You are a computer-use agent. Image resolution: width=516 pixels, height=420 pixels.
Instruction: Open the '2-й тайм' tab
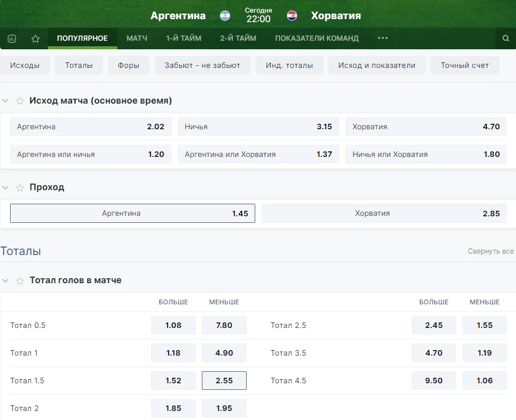click(238, 39)
